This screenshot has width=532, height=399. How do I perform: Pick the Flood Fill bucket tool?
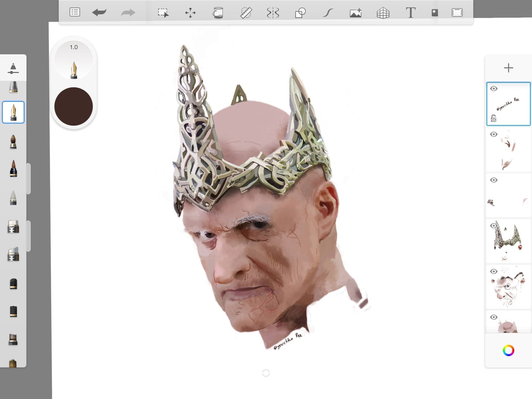click(218, 13)
